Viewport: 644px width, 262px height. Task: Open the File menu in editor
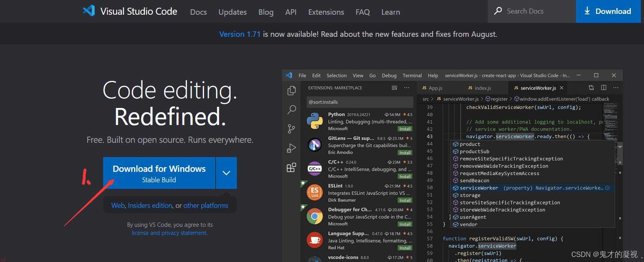(x=302, y=75)
